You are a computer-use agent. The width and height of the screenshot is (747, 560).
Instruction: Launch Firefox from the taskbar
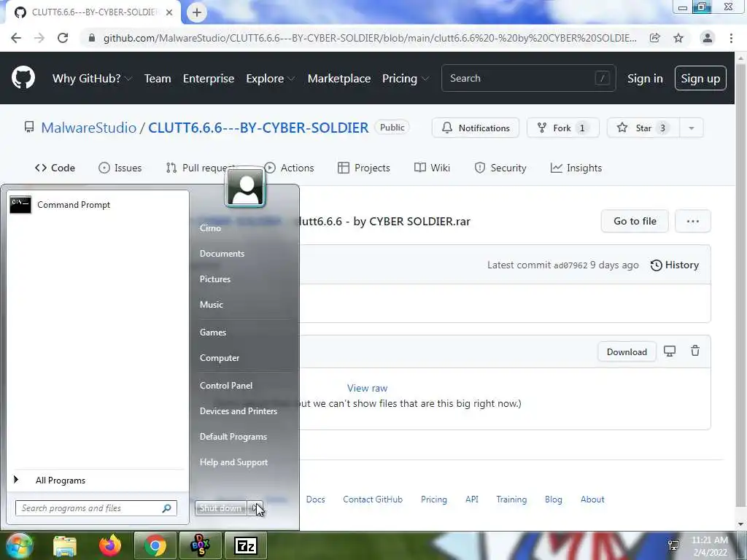coord(110,545)
